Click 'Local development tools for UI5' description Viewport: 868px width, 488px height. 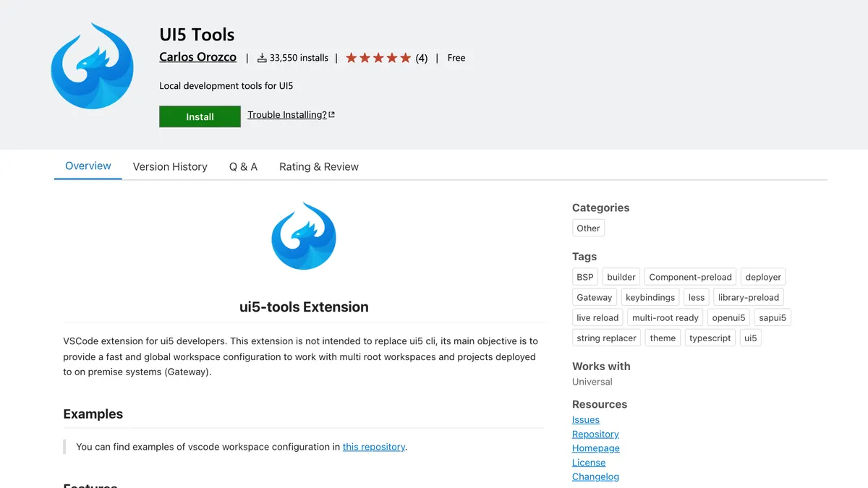226,85
